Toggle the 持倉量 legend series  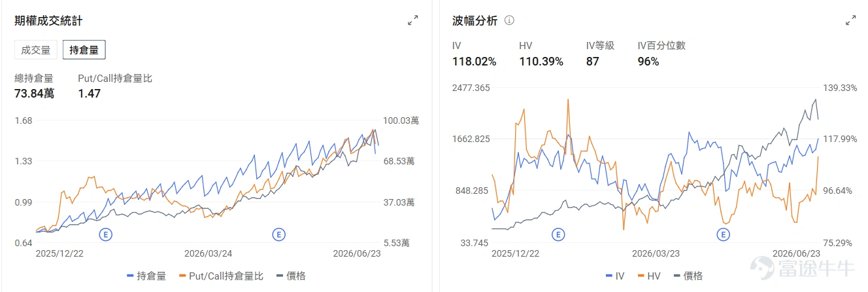[146, 276]
